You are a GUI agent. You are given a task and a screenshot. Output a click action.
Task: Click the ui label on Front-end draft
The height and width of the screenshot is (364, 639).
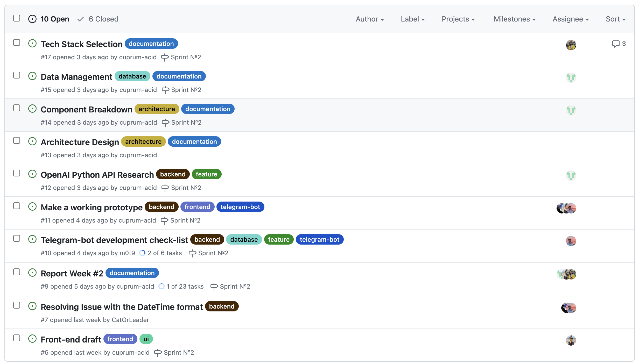146,339
